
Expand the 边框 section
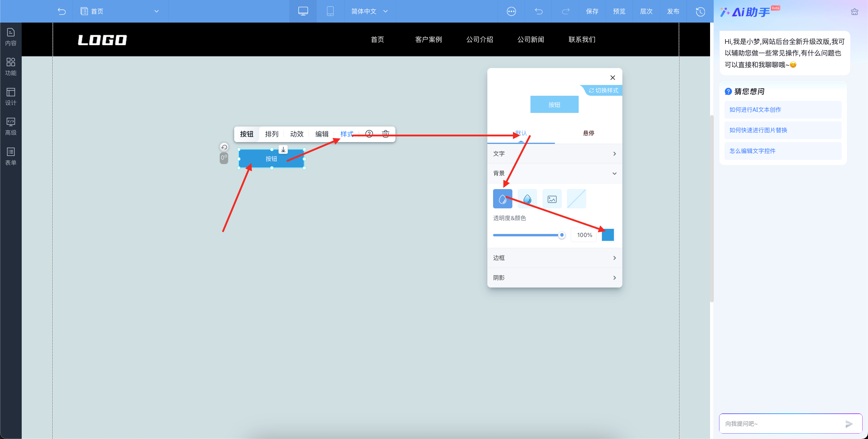coord(555,258)
